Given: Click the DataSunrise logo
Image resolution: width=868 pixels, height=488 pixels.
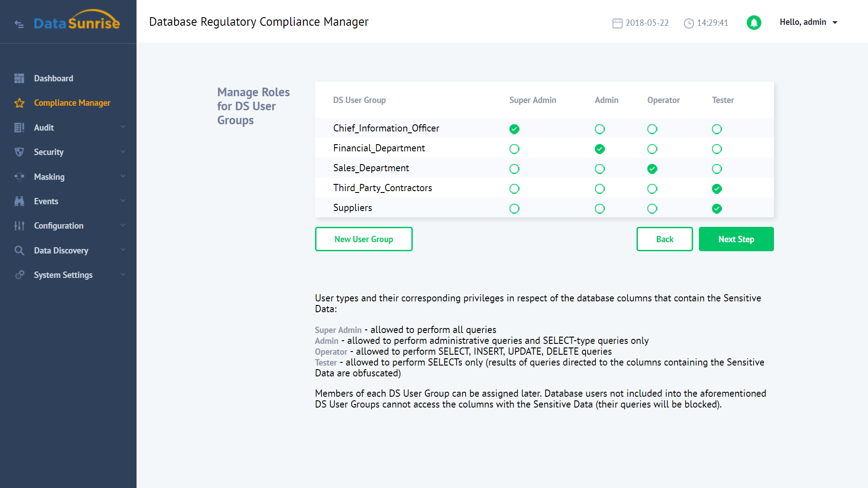Looking at the screenshot, I should (x=77, y=22).
